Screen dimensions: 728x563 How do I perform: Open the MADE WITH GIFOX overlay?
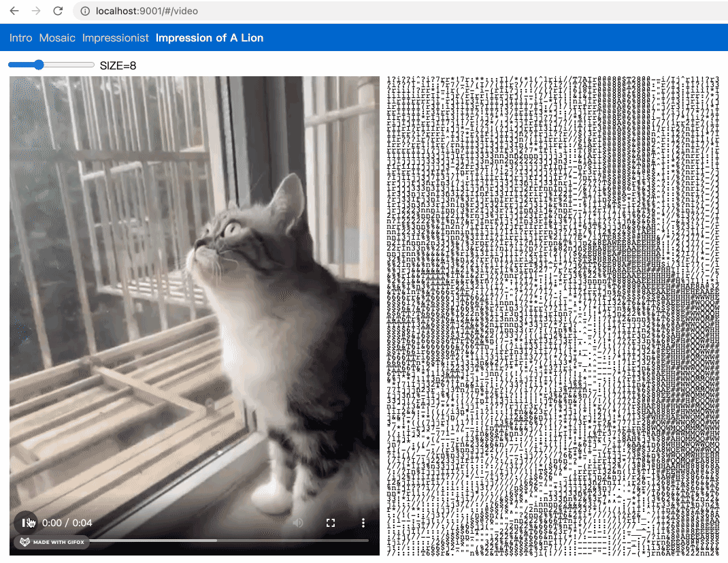[51, 542]
